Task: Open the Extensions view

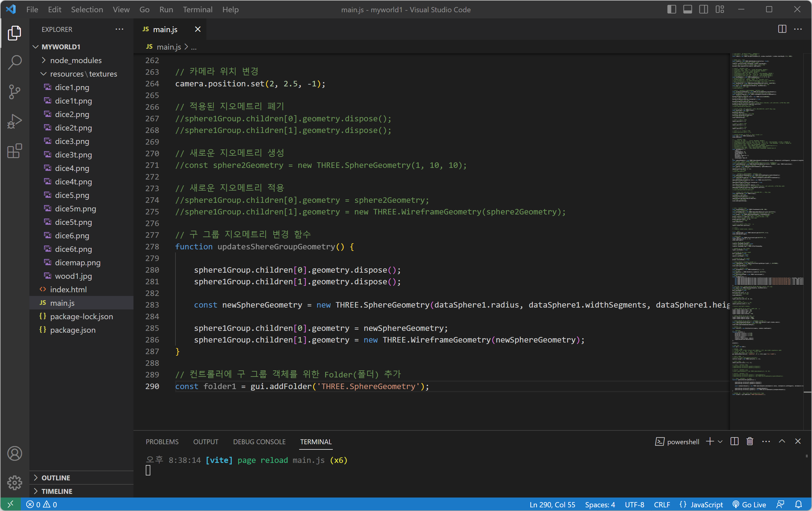Action: 14,151
